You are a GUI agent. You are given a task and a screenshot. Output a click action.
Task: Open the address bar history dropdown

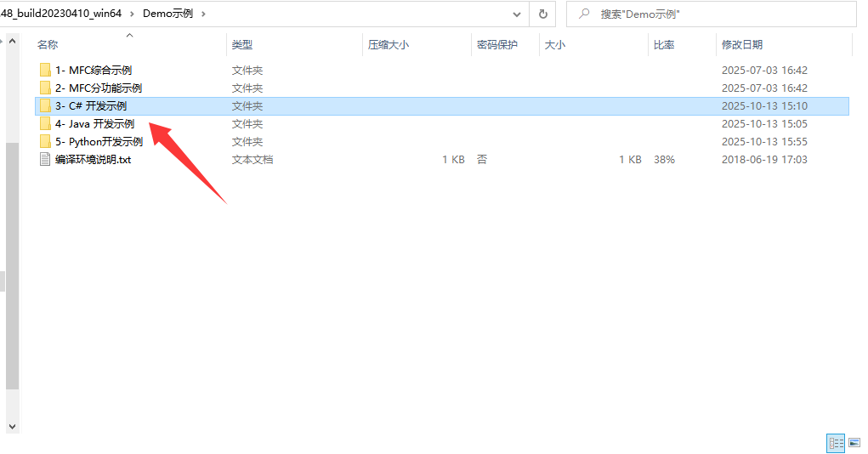click(517, 14)
